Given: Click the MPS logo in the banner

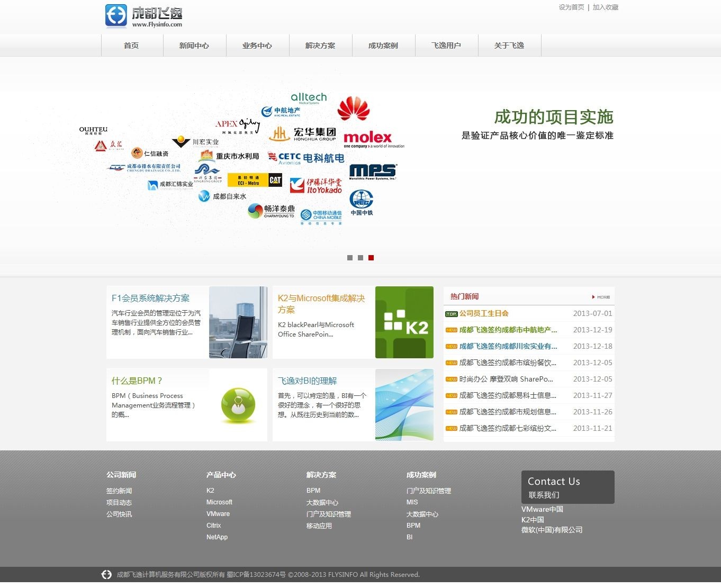Looking at the screenshot, I should point(373,171).
